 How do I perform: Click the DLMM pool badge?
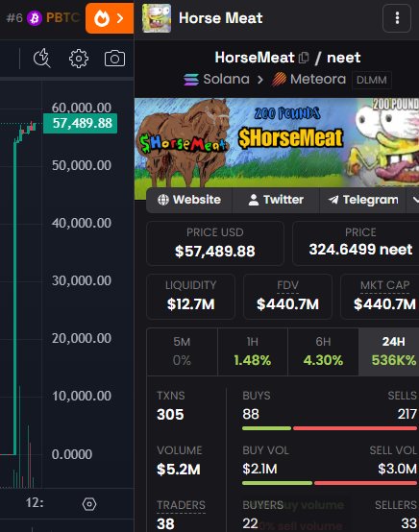[x=372, y=80]
